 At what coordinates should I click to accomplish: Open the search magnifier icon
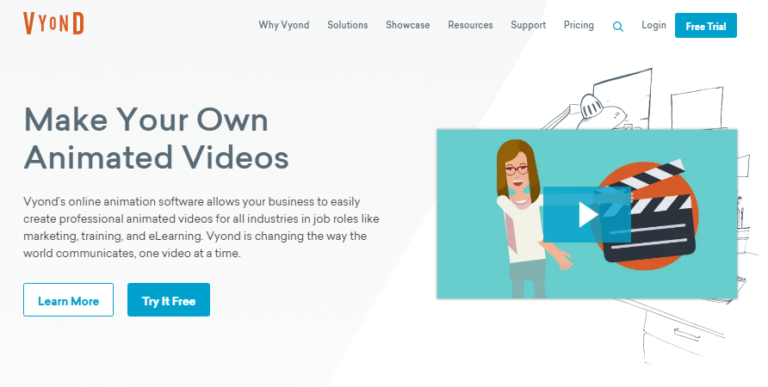(618, 26)
